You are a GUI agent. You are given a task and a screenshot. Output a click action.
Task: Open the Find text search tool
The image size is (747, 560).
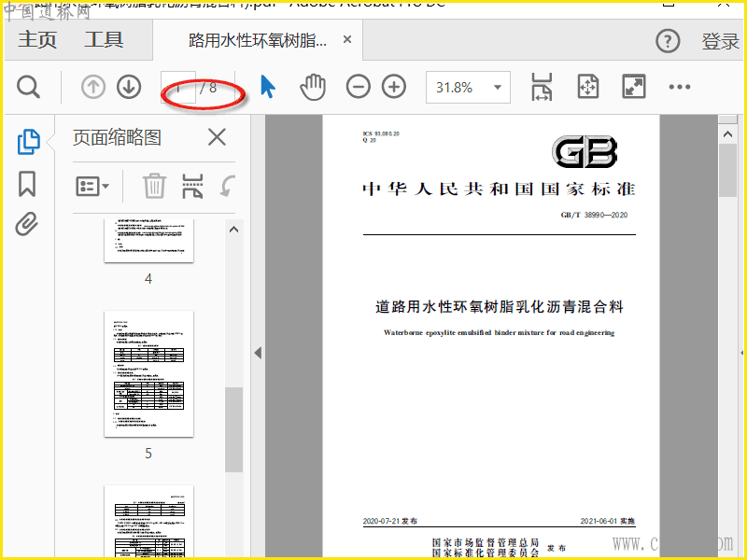coord(28,87)
